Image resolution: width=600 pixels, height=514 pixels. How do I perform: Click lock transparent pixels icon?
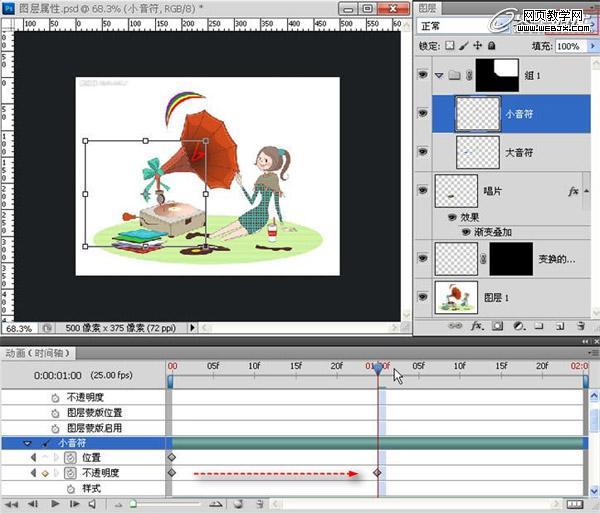(450, 46)
